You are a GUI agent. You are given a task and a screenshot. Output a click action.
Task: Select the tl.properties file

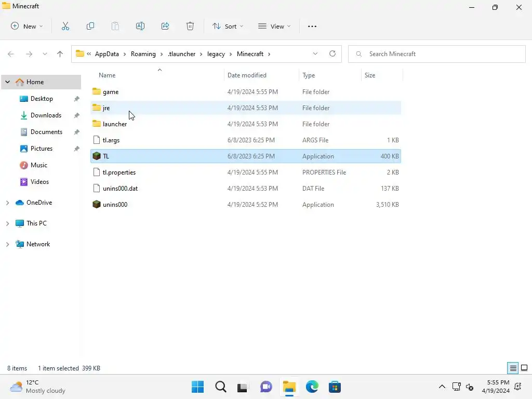246,172
